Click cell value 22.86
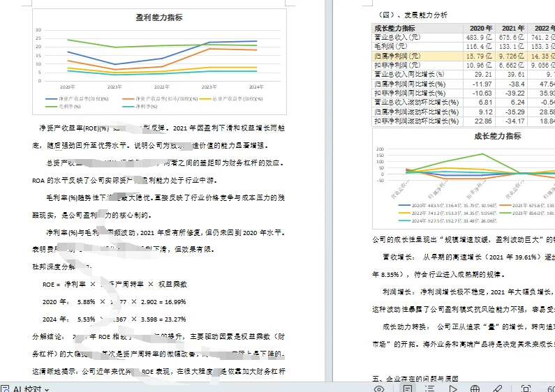 [479, 121]
